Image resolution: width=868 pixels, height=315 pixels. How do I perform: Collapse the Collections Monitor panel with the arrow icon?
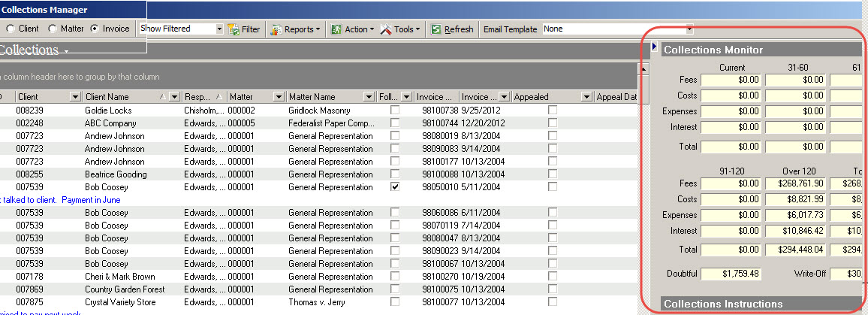(x=654, y=47)
